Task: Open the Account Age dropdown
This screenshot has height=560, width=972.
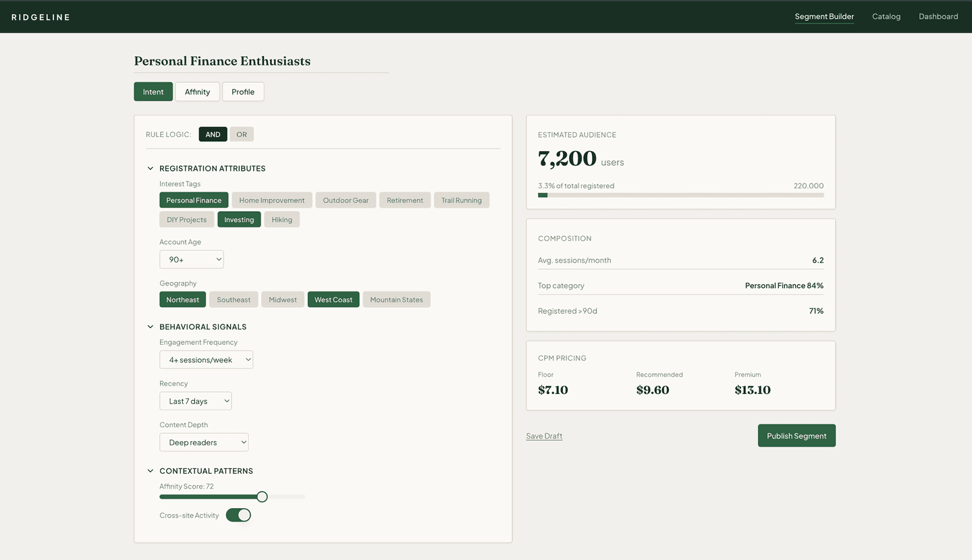Action: click(191, 259)
